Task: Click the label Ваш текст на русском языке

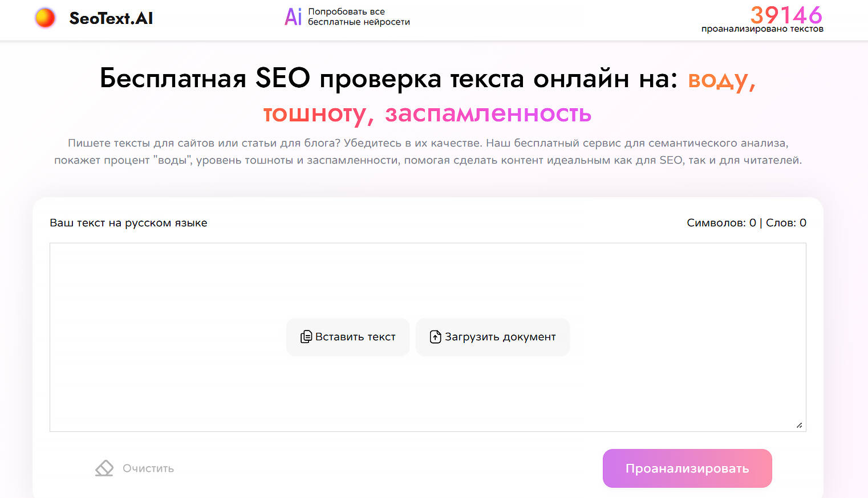Action: point(128,223)
